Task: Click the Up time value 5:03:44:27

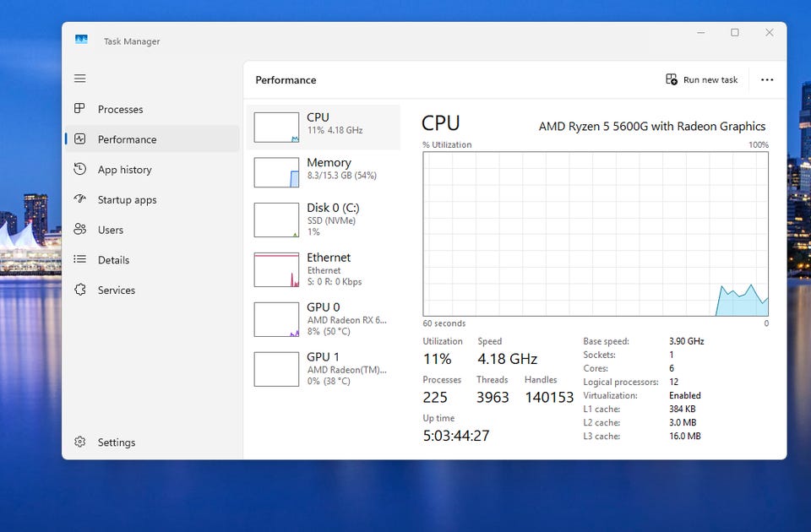Action: [x=455, y=436]
